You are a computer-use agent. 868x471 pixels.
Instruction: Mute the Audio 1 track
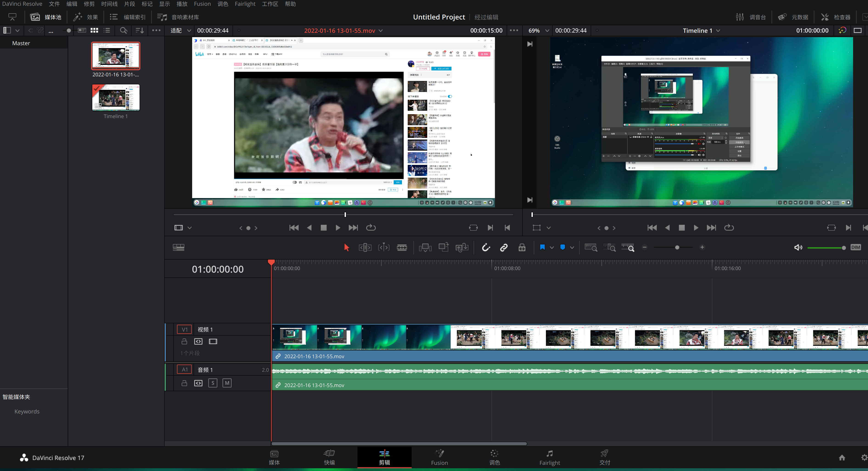(x=227, y=383)
